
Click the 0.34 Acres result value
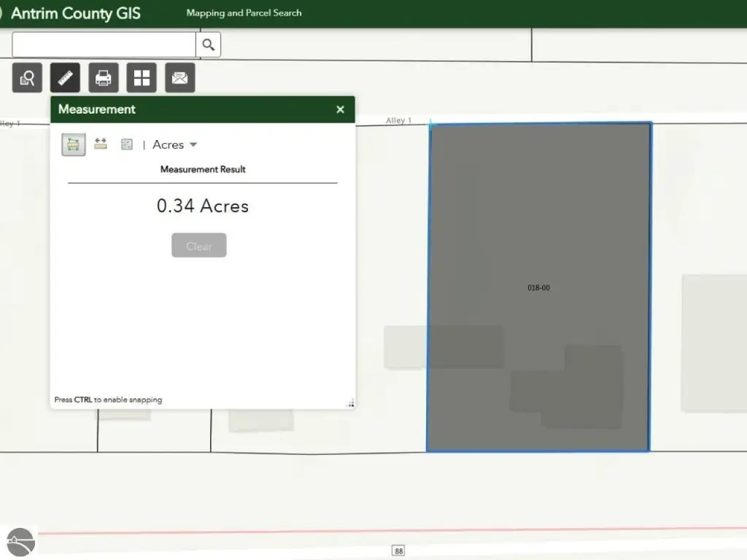tap(203, 206)
